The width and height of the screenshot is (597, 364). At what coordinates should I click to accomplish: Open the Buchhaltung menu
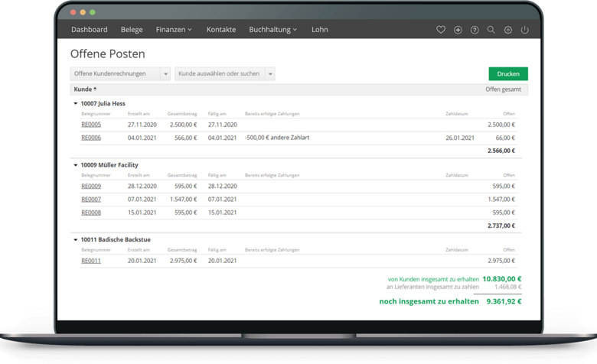coord(273,30)
